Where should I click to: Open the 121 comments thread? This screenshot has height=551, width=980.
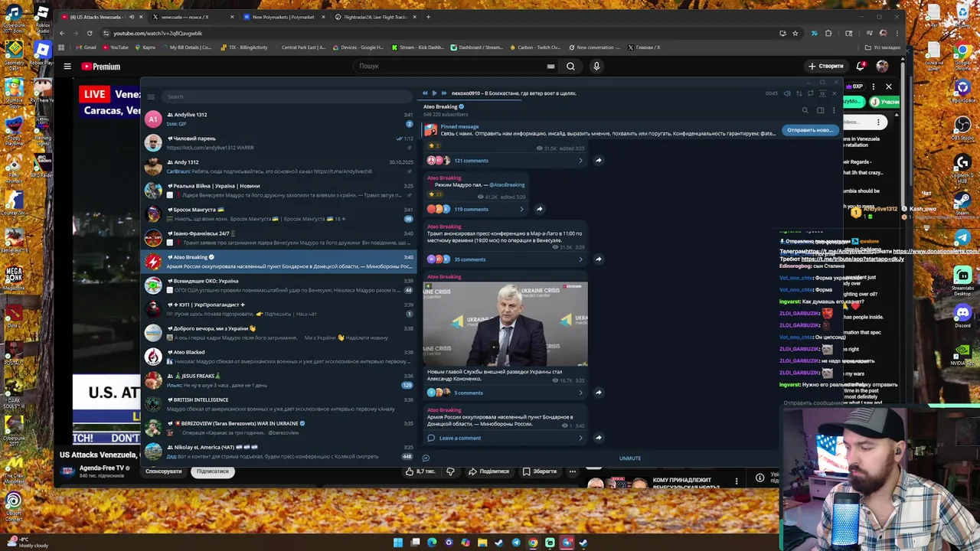(505, 161)
